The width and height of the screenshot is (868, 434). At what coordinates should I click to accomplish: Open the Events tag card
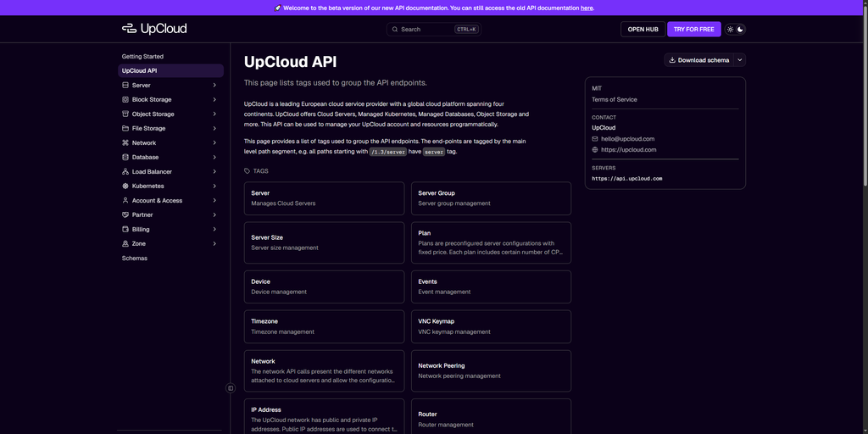point(491,287)
